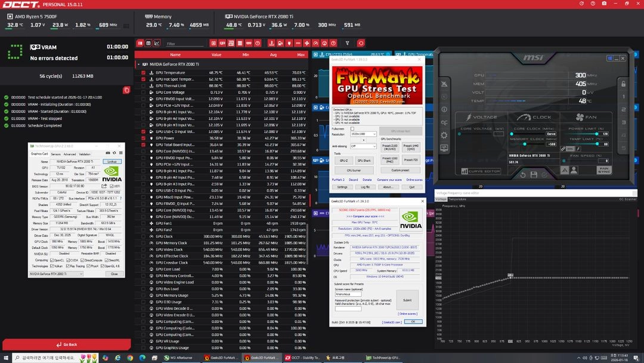
Task: Collapse NVIDIA GeForce RTX 2080 Ti sensor group
Action: (138, 64)
